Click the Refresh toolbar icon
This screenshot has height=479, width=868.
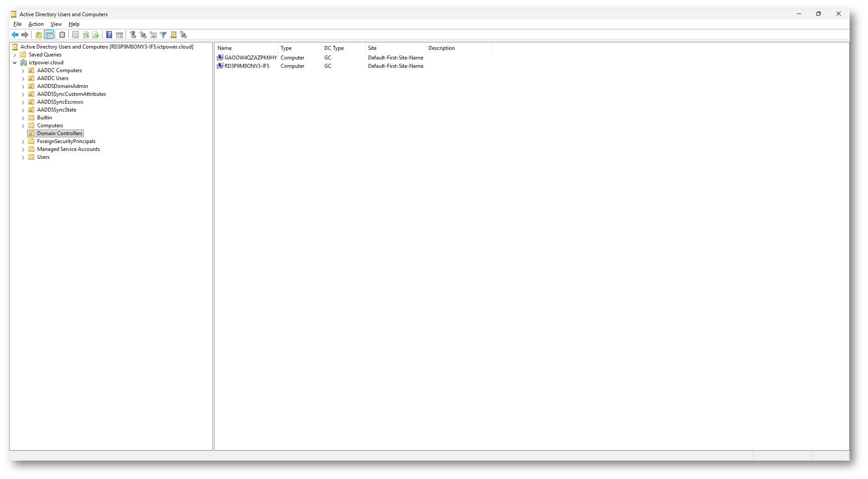click(x=86, y=35)
